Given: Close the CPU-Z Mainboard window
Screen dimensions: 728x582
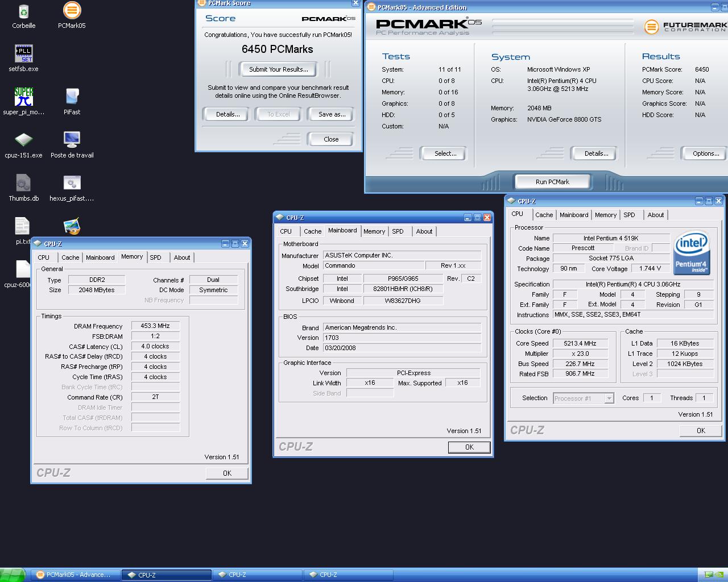Looking at the screenshot, I should click(487, 218).
